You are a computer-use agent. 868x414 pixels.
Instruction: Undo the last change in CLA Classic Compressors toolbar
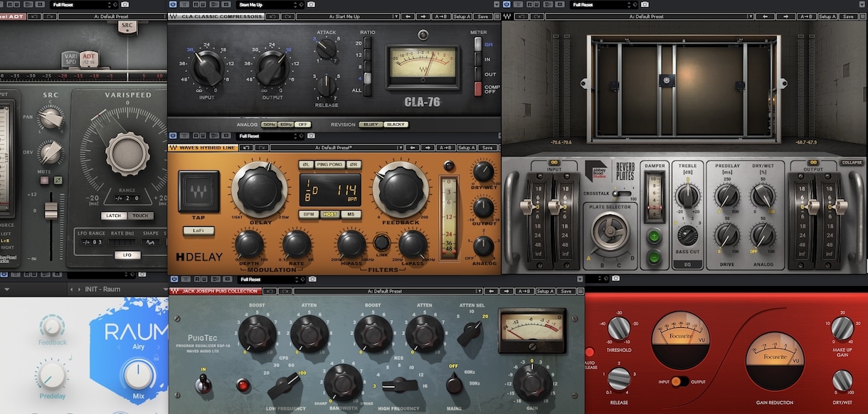tap(272, 16)
